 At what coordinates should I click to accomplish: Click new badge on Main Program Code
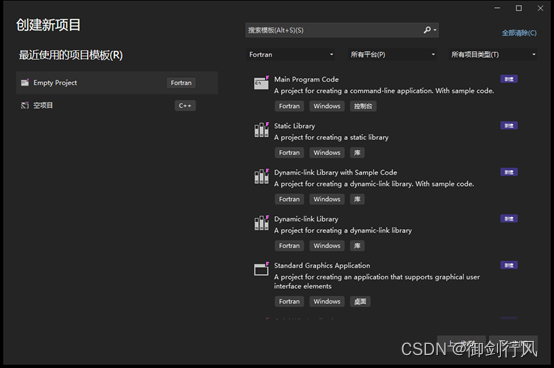pos(509,79)
